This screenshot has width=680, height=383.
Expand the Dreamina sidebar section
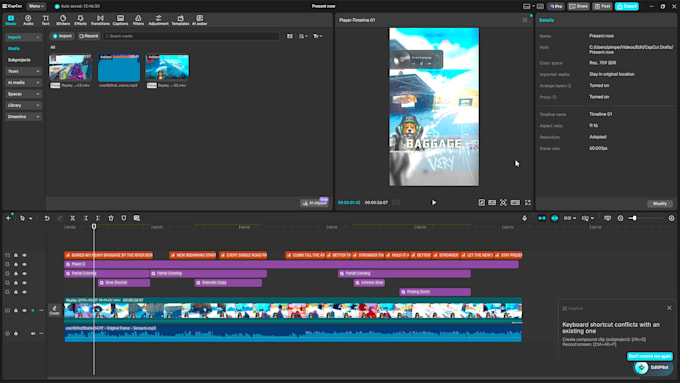(23, 117)
